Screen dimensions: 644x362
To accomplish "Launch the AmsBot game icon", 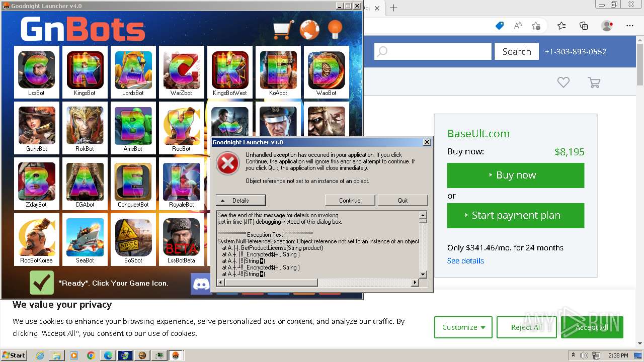I will 133,127.
